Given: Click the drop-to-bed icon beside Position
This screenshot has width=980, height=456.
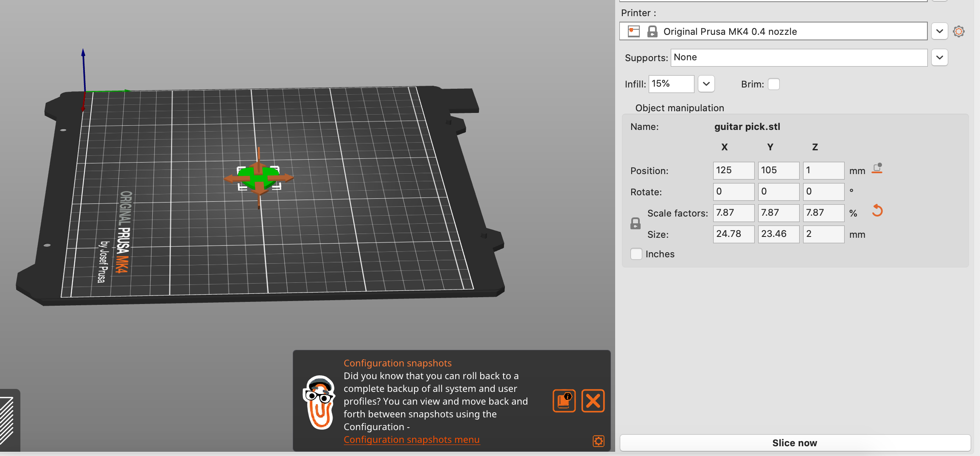Looking at the screenshot, I should coord(877,169).
